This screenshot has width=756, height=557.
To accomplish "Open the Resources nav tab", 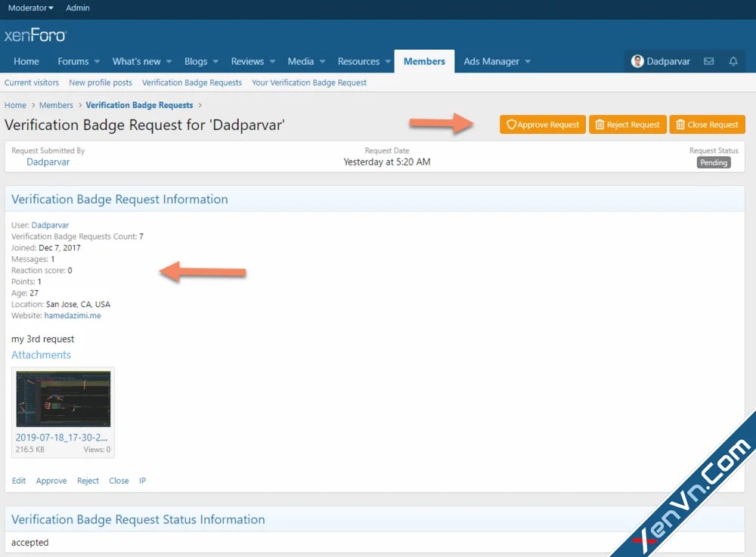I will [x=358, y=61].
